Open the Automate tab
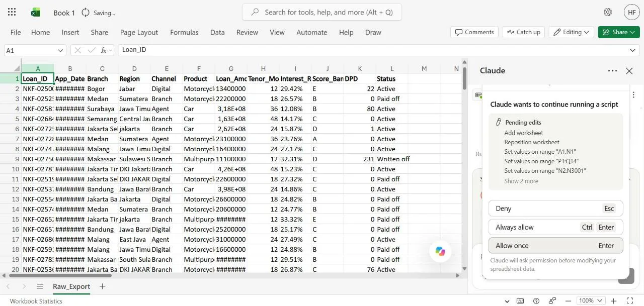The image size is (644, 306). click(x=311, y=32)
